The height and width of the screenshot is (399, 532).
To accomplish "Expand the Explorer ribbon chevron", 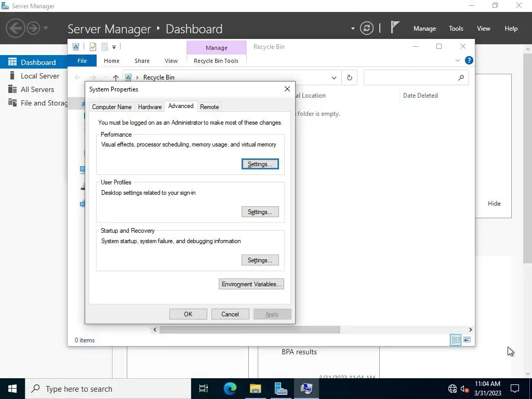I will pos(457,60).
